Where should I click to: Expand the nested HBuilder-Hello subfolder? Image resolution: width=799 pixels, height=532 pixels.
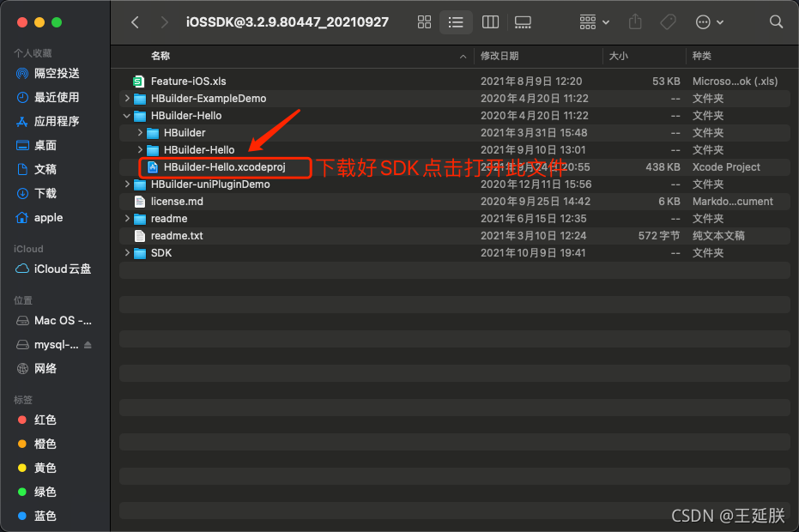point(140,150)
